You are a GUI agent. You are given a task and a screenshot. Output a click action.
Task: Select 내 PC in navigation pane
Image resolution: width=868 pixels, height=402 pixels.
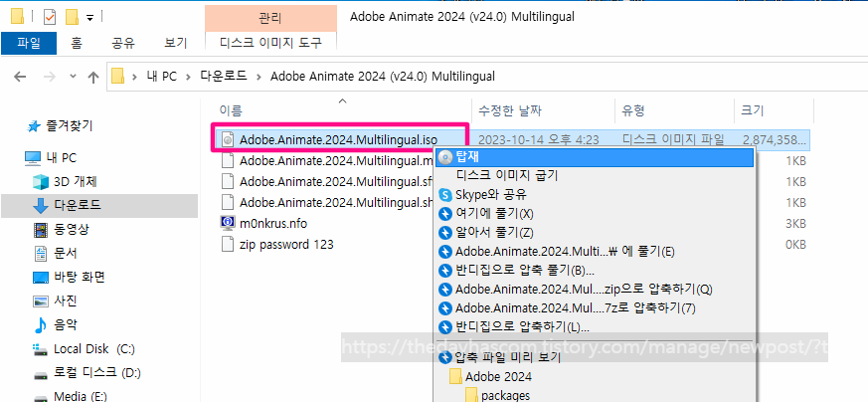coord(51,158)
